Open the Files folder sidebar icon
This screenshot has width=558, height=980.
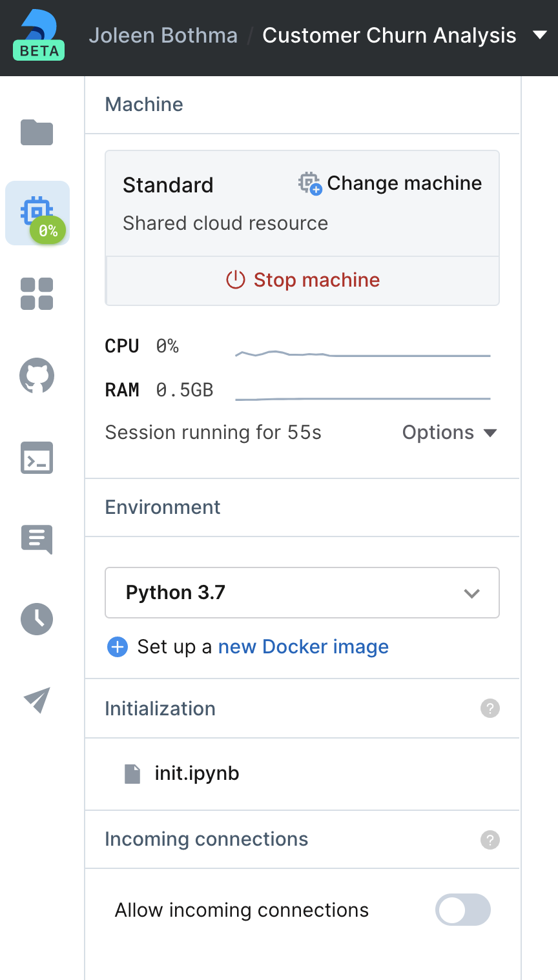tap(37, 132)
